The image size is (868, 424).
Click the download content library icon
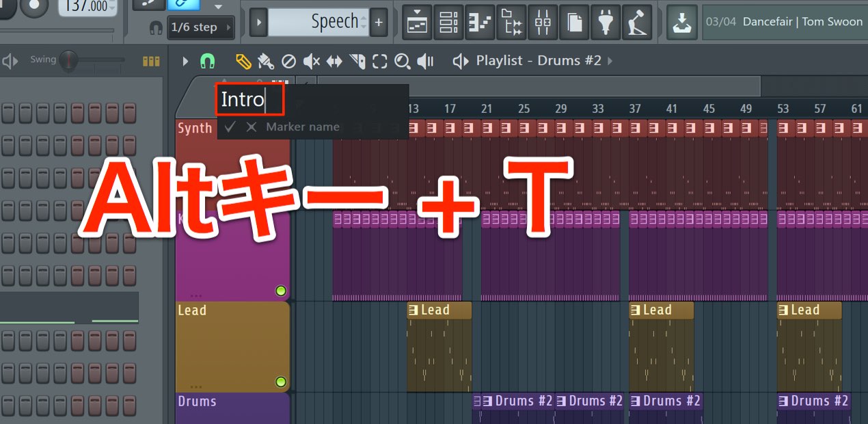coord(681,23)
